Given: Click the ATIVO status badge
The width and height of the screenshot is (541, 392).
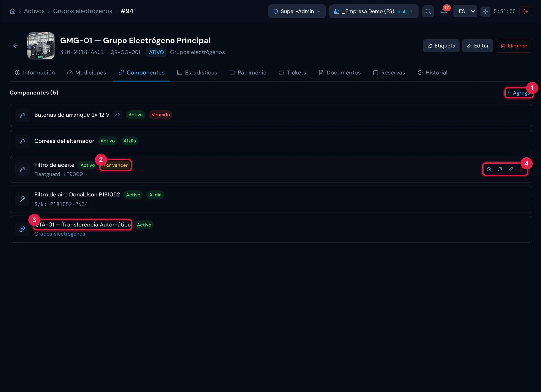Looking at the screenshot, I should pos(156,52).
